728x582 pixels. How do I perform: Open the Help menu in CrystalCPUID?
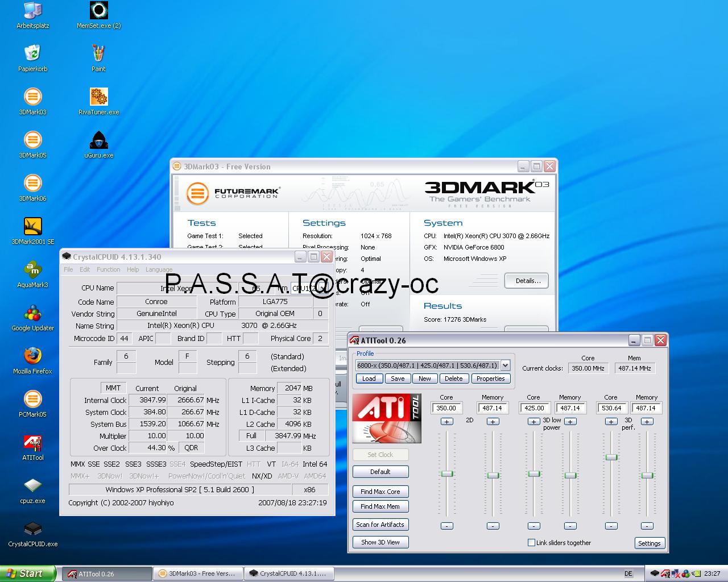[x=133, y=269]
